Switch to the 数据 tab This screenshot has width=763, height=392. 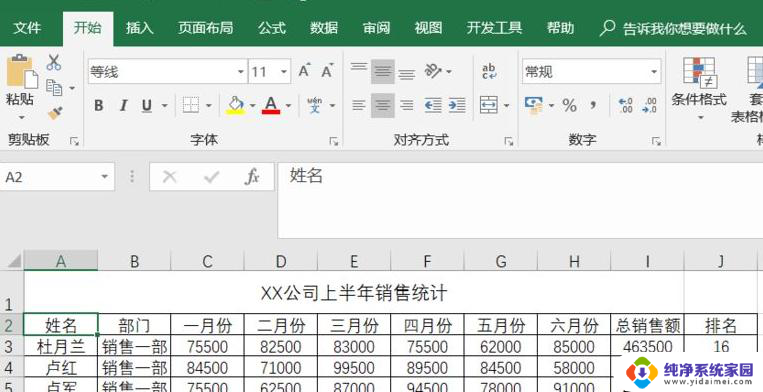pyautogui.click(x=324, y=28)
